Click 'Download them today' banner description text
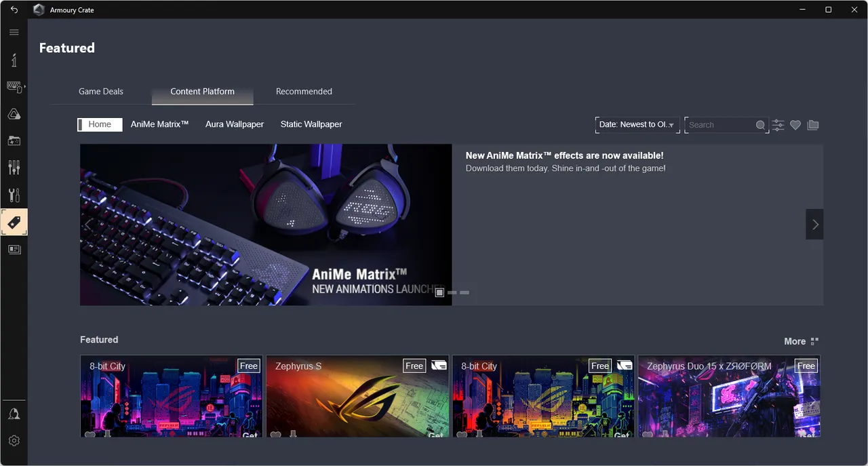The image size is (868, 466). [x=566, y=168]
